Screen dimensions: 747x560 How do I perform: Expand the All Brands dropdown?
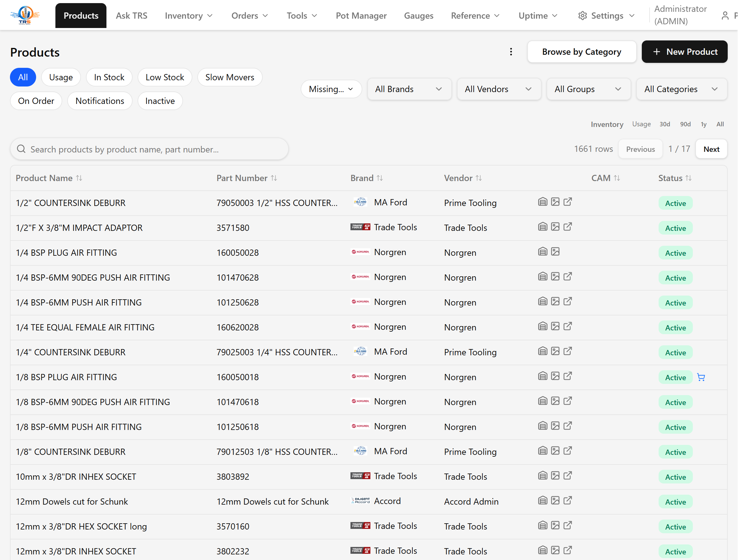pyautogui.click(x=409, y=89)
